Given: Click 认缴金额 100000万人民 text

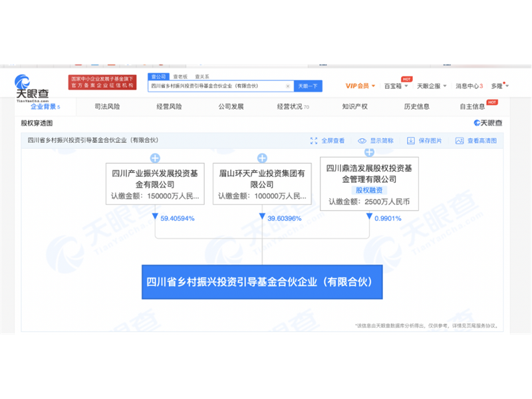Looking at the screenshot, I should point(262,196).
